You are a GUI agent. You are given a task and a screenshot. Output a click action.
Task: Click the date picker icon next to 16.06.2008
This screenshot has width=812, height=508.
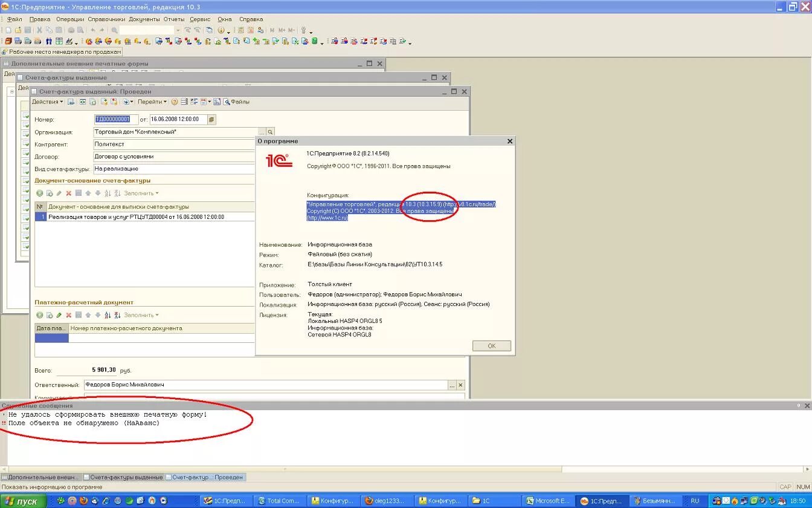click(211, 119)
